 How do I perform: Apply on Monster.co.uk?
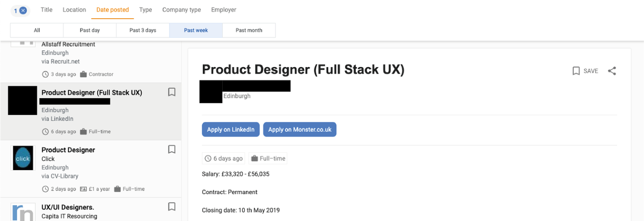pyautogui.click(x=299, y=129)
